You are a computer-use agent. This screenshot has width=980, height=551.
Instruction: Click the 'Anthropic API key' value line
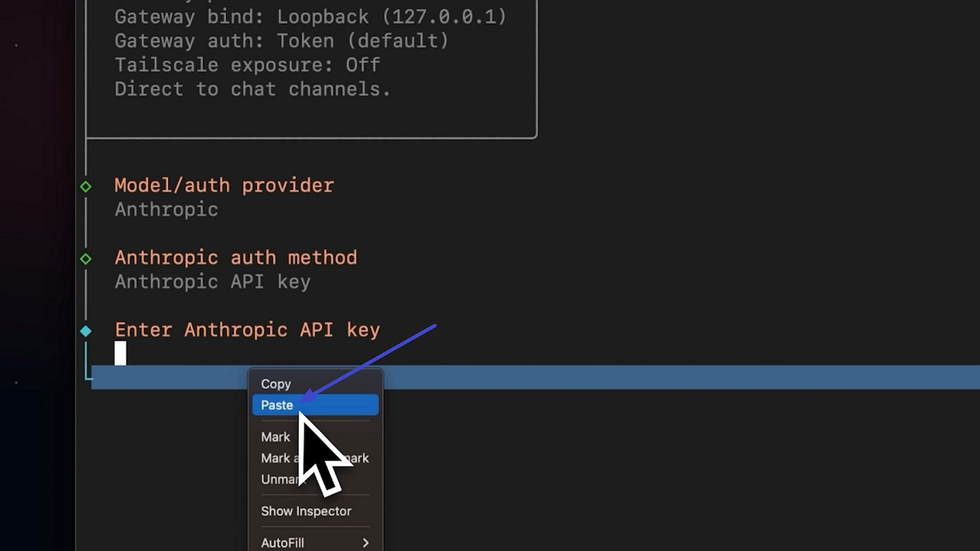(213, 282)
